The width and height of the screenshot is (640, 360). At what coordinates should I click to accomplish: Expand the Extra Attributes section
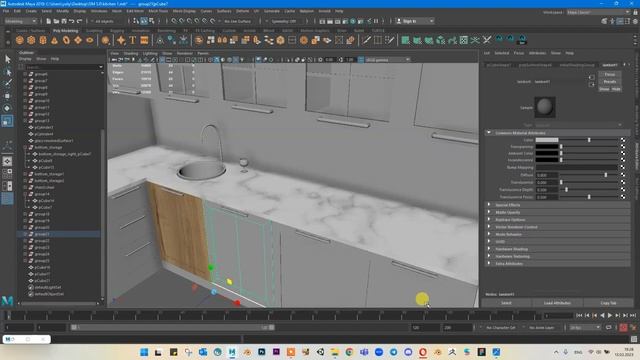click(489, 264)
